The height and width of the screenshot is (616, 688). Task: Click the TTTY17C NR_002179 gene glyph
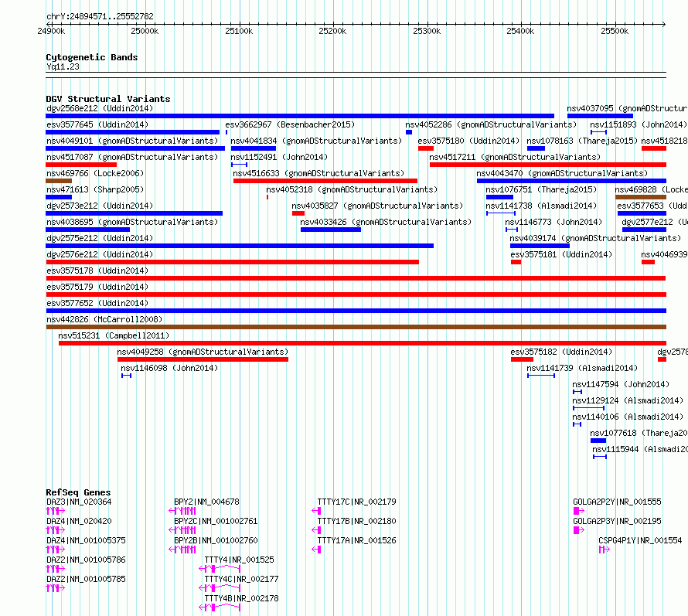[316, 511]
